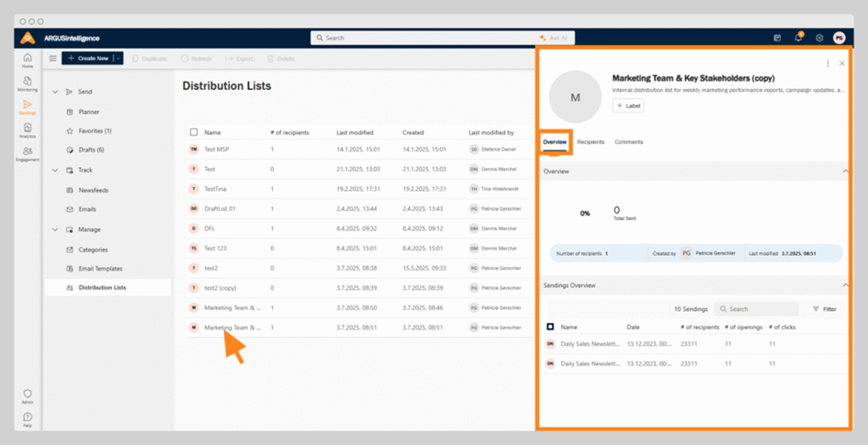Screen dimensions: 868x445
Task: Open the Analytics sidebar icon
Action: [28, 129]
